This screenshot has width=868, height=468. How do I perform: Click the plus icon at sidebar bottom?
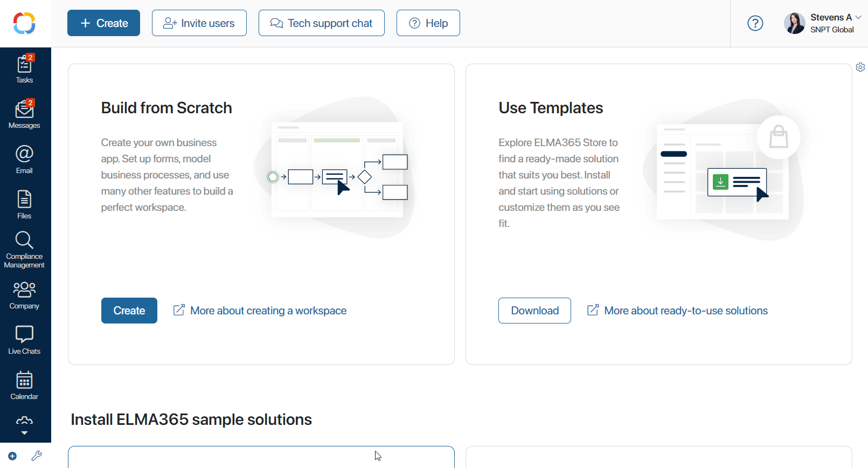point(12,456)
